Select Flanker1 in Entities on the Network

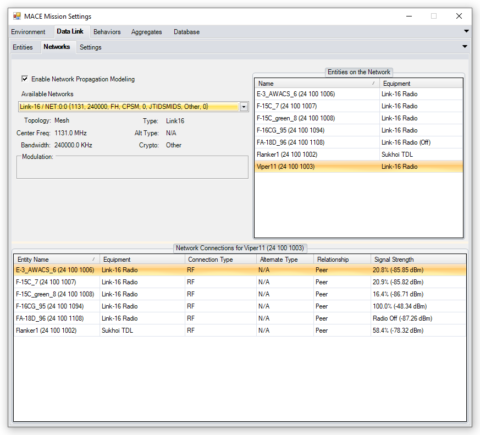[359, 155]
